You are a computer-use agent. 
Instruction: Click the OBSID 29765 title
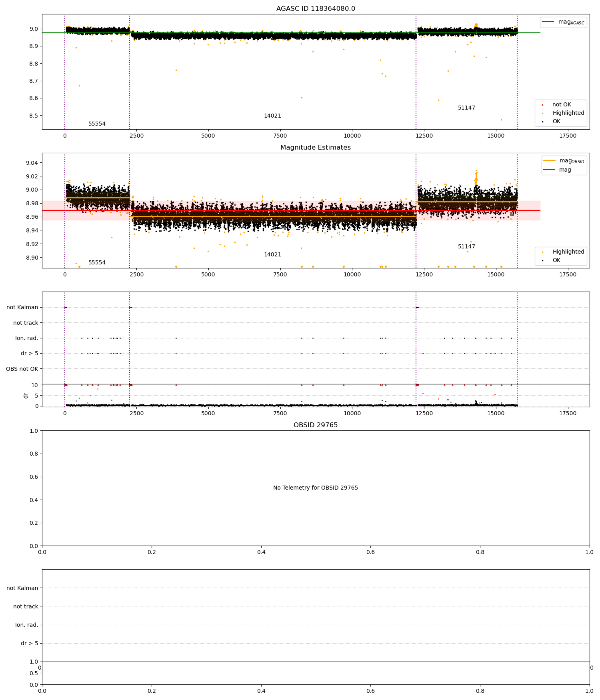pos(316,425)
